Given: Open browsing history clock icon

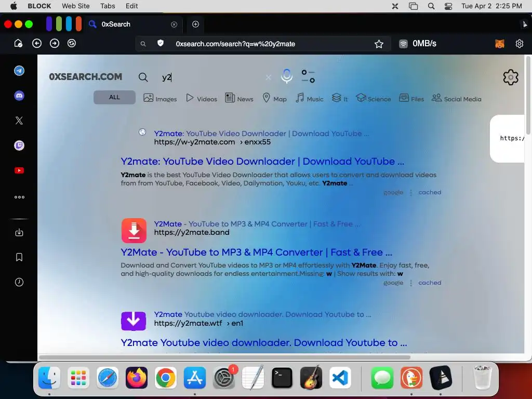Looking at the screenshot, I should 19,282.
